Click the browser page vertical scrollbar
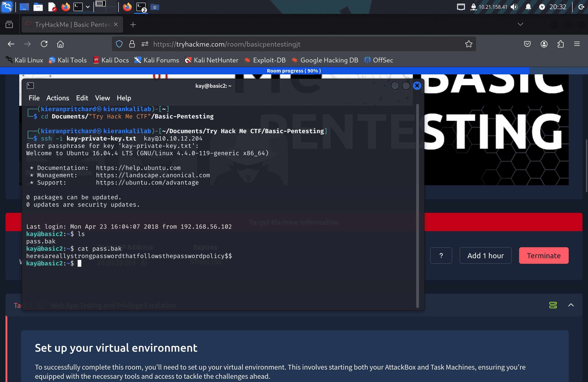 click(587, 166)
